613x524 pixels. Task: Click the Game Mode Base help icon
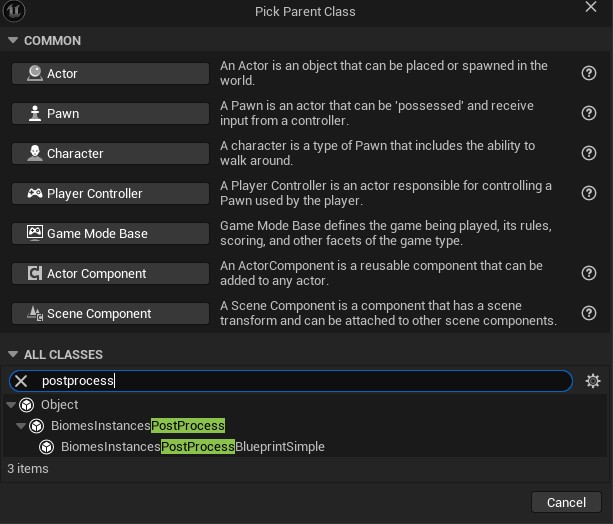[589, 233]
